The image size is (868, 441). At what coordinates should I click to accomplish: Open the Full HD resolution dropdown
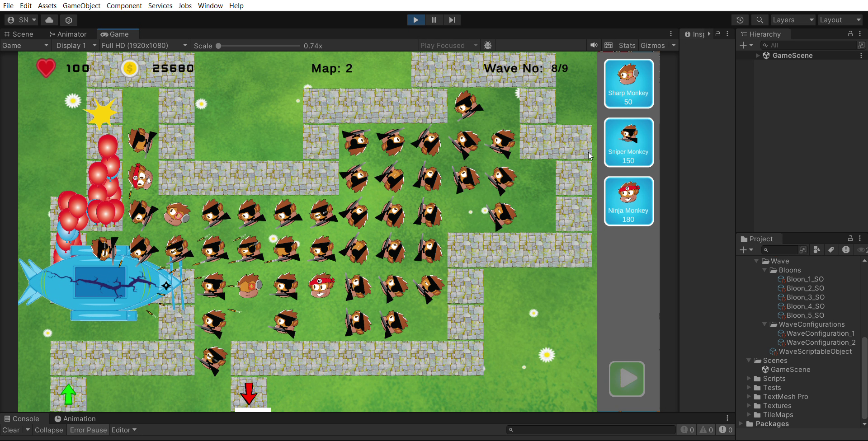tap(144, 45)
